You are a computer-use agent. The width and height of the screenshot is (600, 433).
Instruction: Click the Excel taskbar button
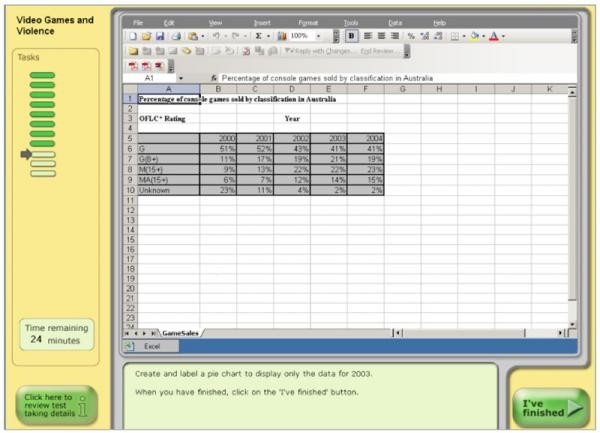click(x=150, y=346)
